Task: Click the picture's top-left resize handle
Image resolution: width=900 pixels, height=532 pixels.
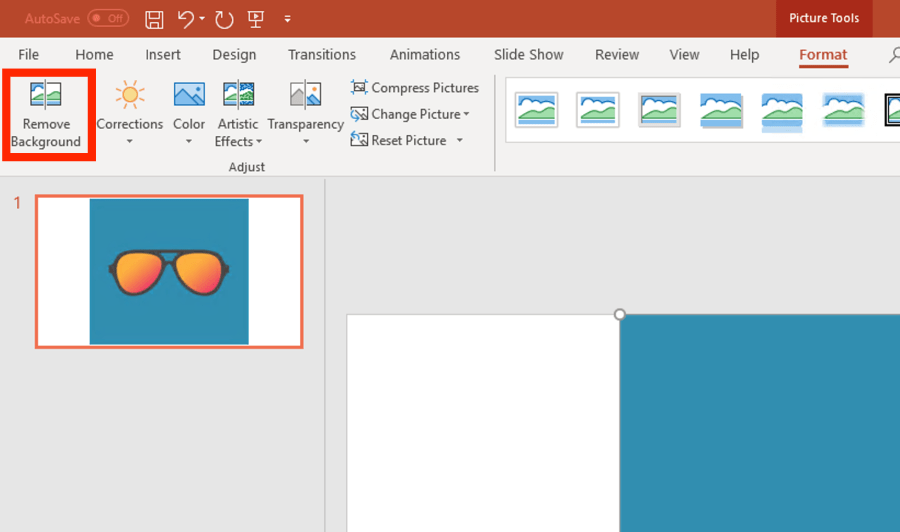Action: pyautogui.click(x=619, y=314)
